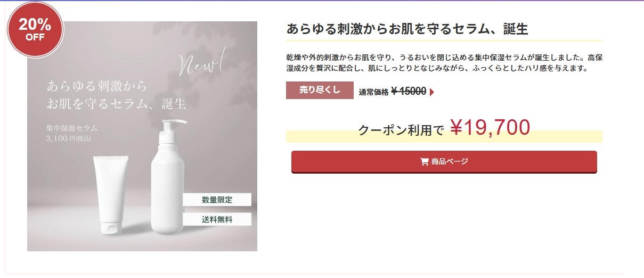This screenshot has height=278, width=644.
Task: Select the 送料無料 tag on product image
Action: tap(217, 219)
